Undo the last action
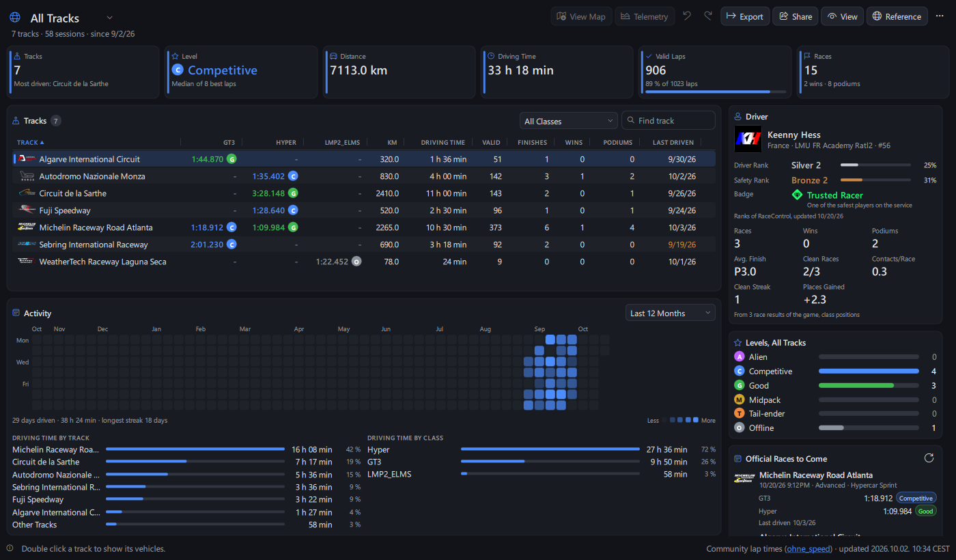956x560 pixels. [x=687, y=16]
